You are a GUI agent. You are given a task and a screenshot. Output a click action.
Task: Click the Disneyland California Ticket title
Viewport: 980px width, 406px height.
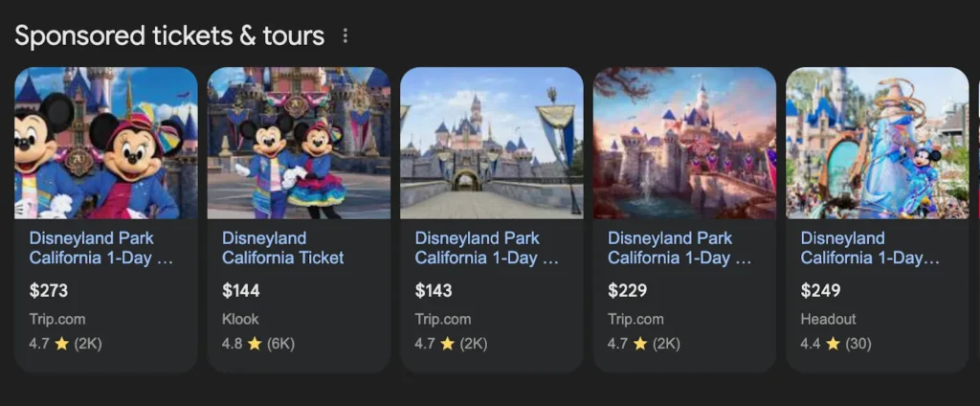click(x=282, y=248)
